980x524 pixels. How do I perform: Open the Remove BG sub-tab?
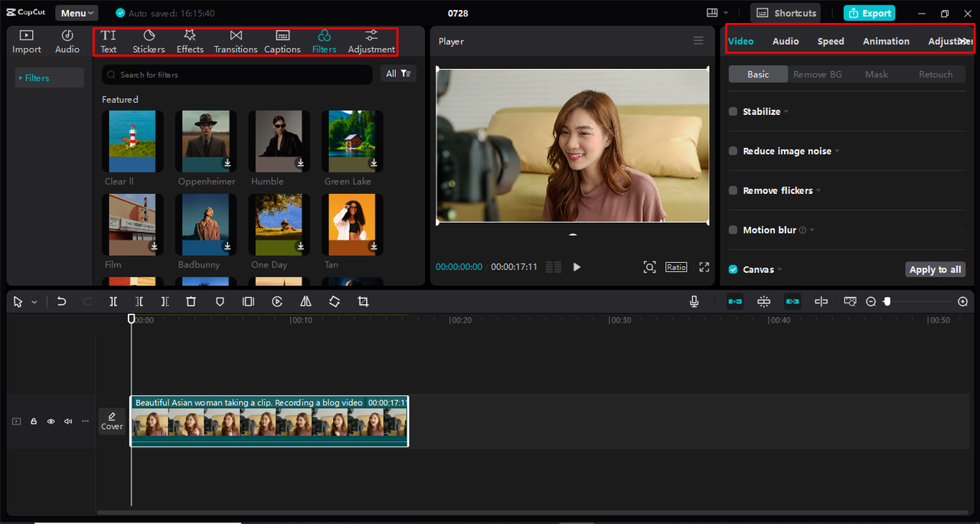coord(817,74)
